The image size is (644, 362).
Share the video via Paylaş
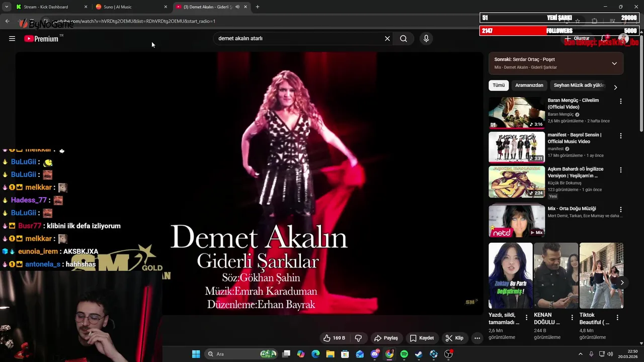[x=386, y=338]
